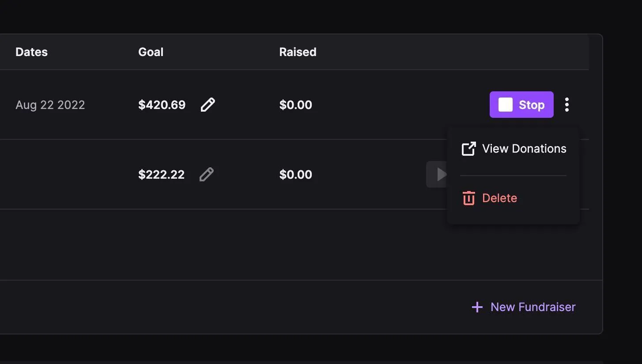
Task: Click the white square stop icon
Action: click(506, 105)
